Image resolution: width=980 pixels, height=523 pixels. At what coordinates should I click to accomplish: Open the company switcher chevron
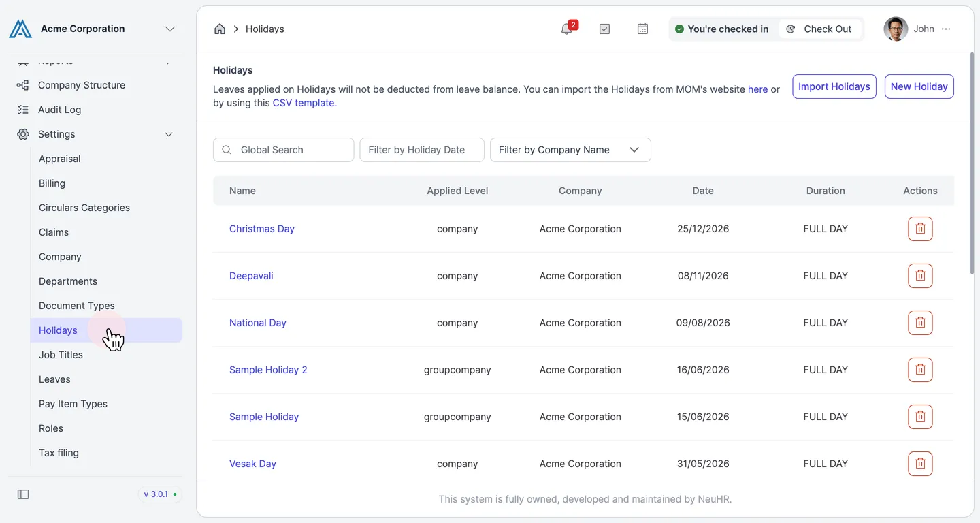170,29
